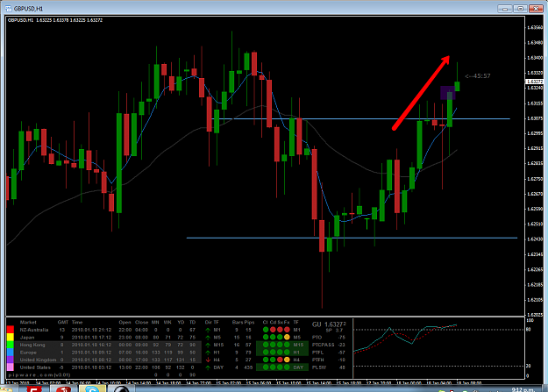
Task: Click the Market column header
Action: click(x=28, y=323)
